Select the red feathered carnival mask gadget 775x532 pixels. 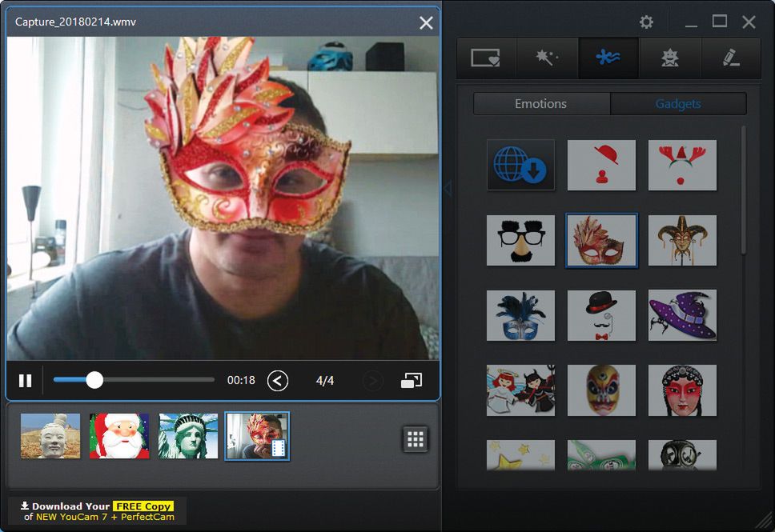pos(601,240)
